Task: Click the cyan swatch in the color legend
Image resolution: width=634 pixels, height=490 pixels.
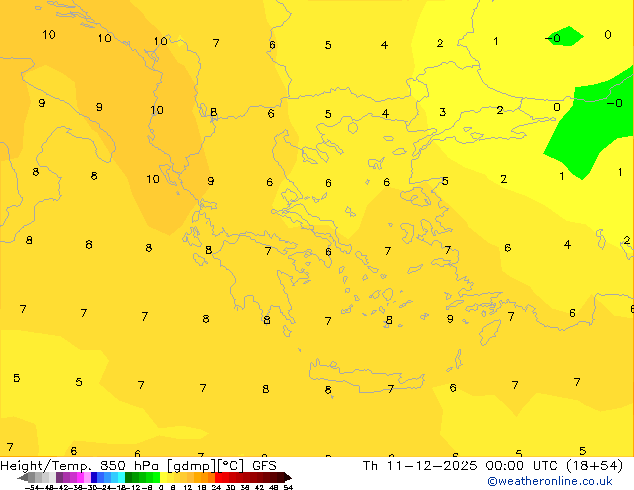Action: [121, 477]
